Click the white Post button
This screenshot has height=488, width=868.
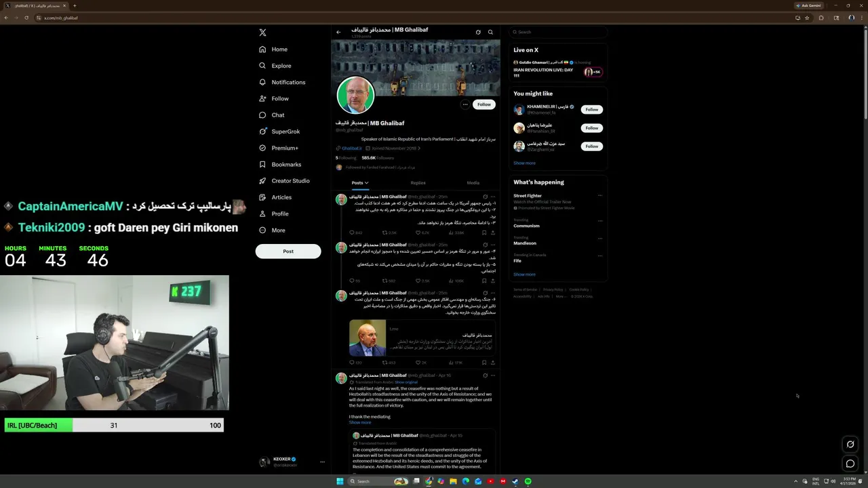(x=288, y=251)
